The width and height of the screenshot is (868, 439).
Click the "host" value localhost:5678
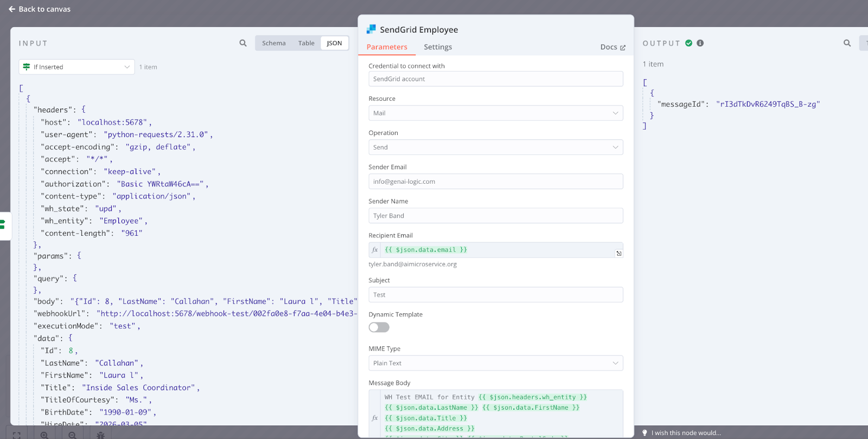(112, 122)
